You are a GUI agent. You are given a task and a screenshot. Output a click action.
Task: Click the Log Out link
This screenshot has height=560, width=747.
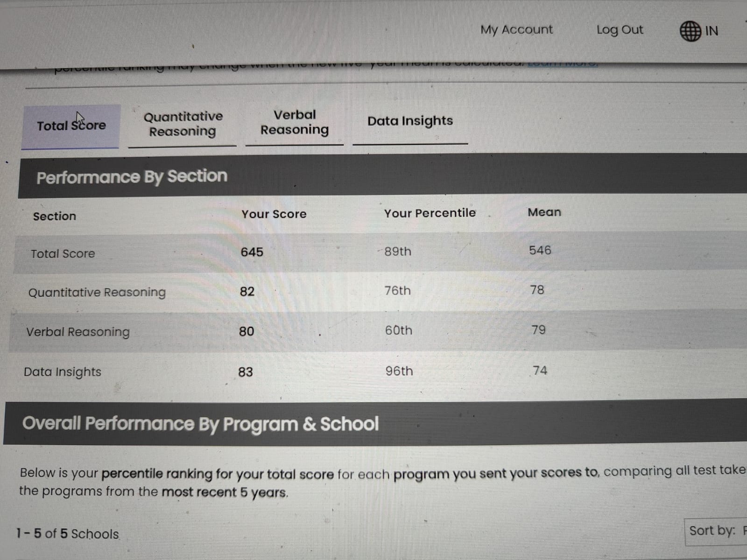[x=620, y=30]
